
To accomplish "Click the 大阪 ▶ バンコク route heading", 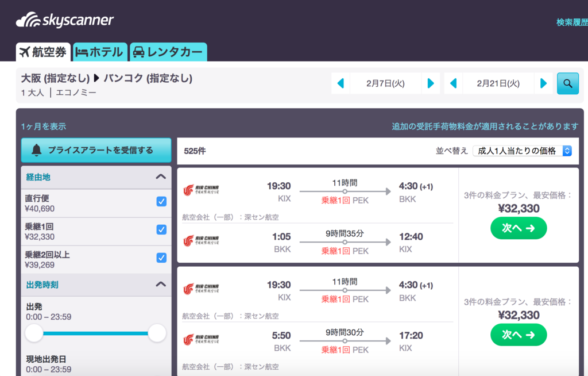I will [106, 78].
